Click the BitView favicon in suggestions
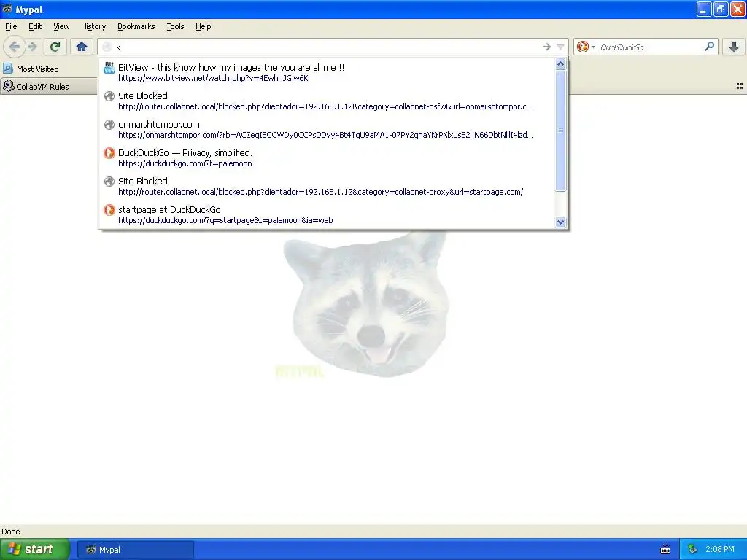 [x=109, y=68]
